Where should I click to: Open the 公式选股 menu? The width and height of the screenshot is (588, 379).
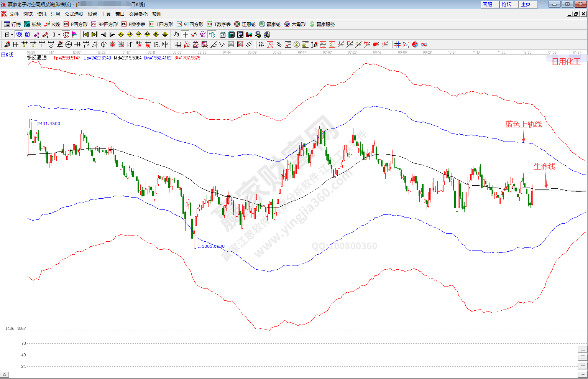coord(74,14)
